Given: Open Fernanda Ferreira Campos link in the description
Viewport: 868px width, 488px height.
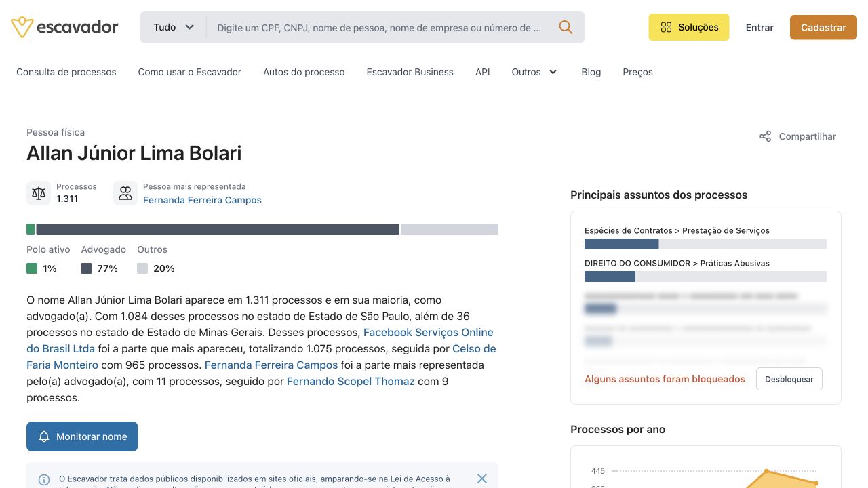Looking at the screenshot, I should pos(271,365).
